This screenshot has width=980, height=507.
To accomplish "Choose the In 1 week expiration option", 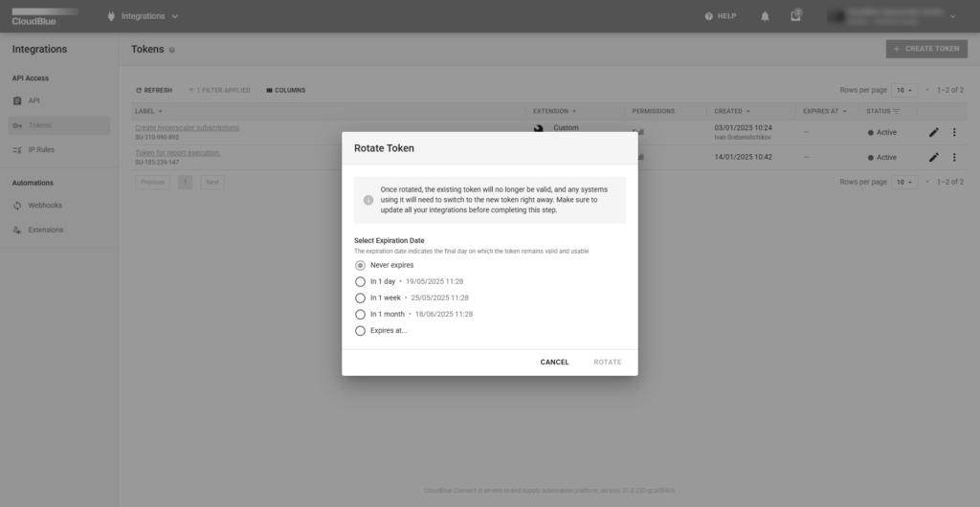I will (x=360, y=298).
